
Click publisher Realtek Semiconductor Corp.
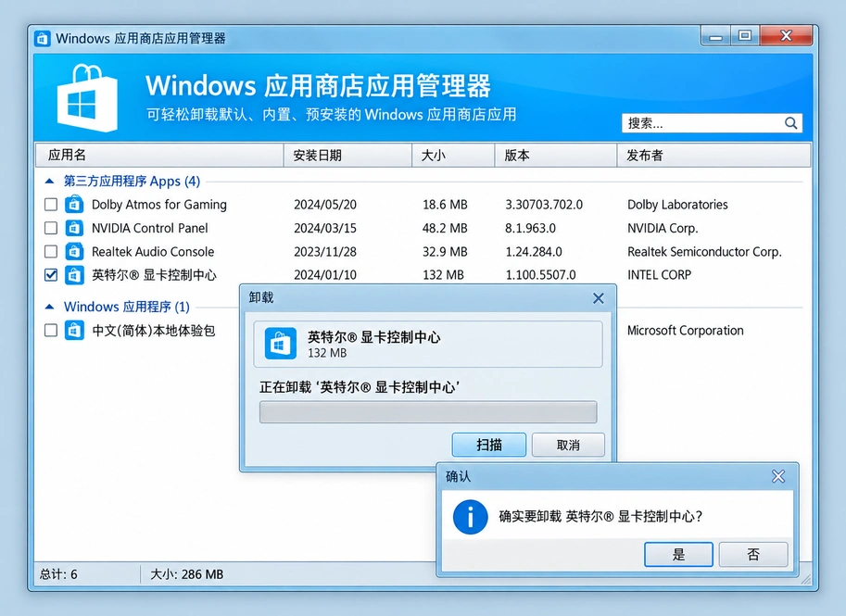(704, 251)
